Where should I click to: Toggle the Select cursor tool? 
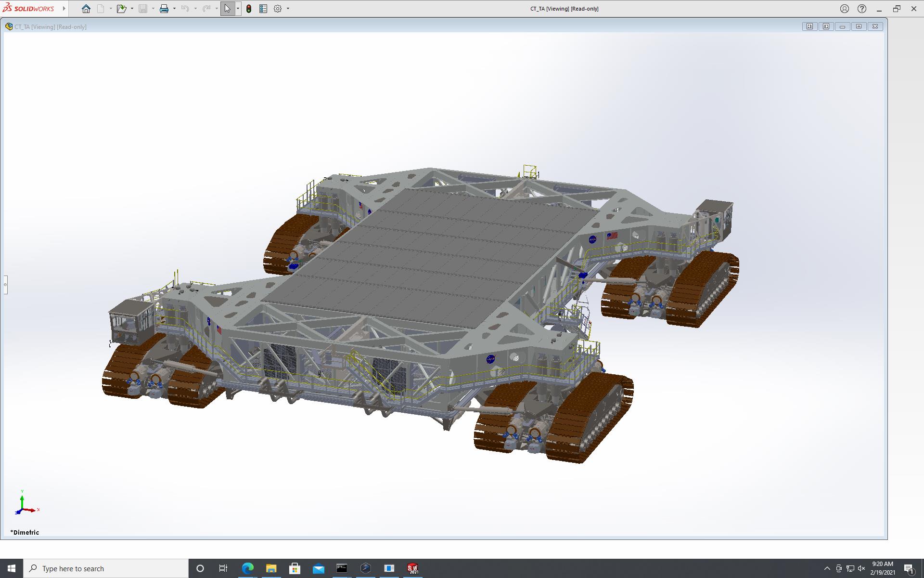pos(227,9)
